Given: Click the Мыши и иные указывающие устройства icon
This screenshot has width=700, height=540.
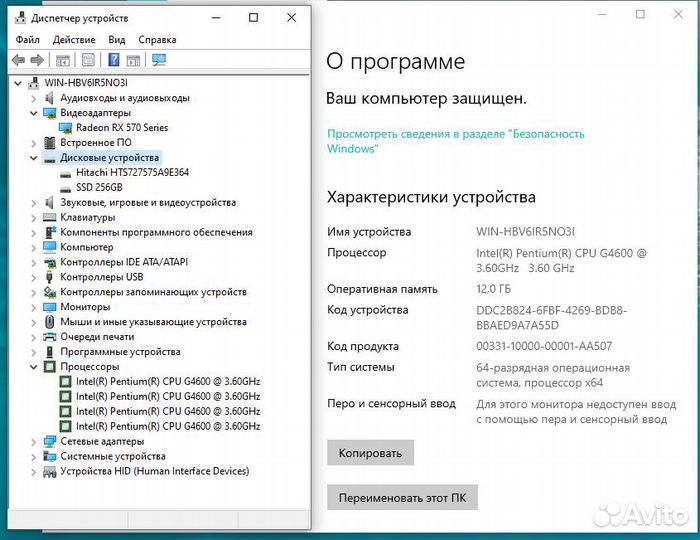Looking at the screenshot, I should 50,322.
